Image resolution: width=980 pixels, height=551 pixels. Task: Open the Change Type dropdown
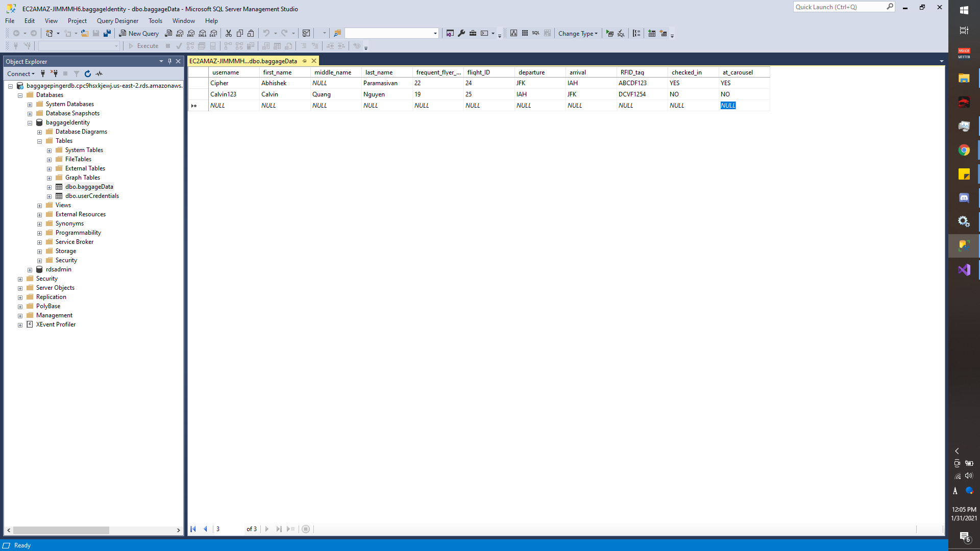[577, 33]
